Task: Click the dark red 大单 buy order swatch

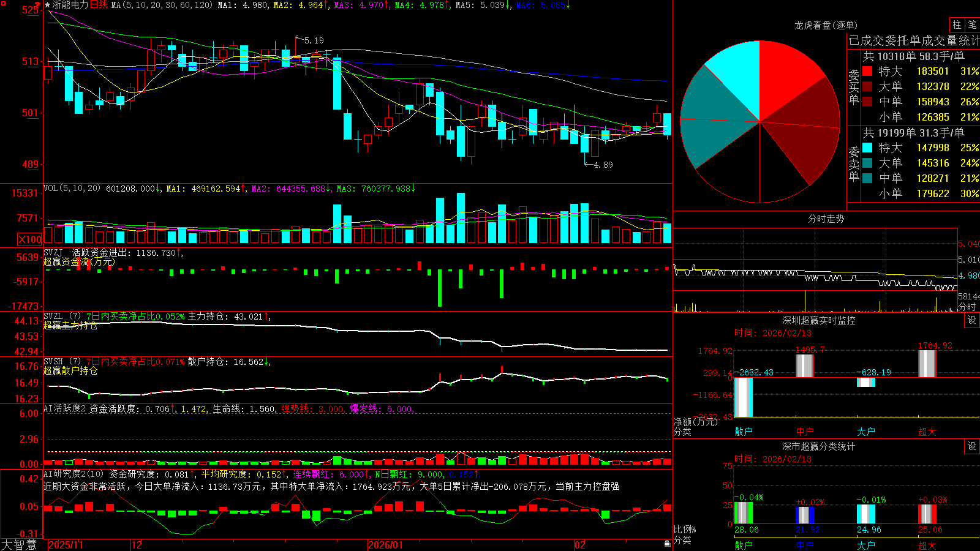Action: (867, 86)
